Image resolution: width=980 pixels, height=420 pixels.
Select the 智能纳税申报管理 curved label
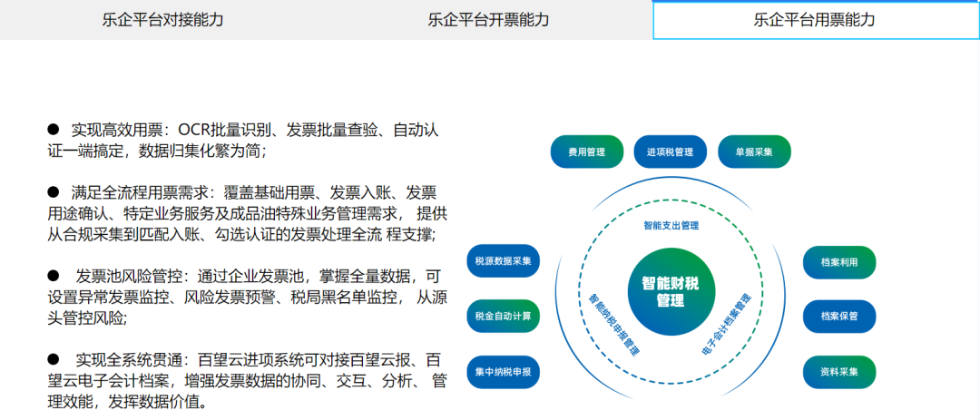point(615,323)
